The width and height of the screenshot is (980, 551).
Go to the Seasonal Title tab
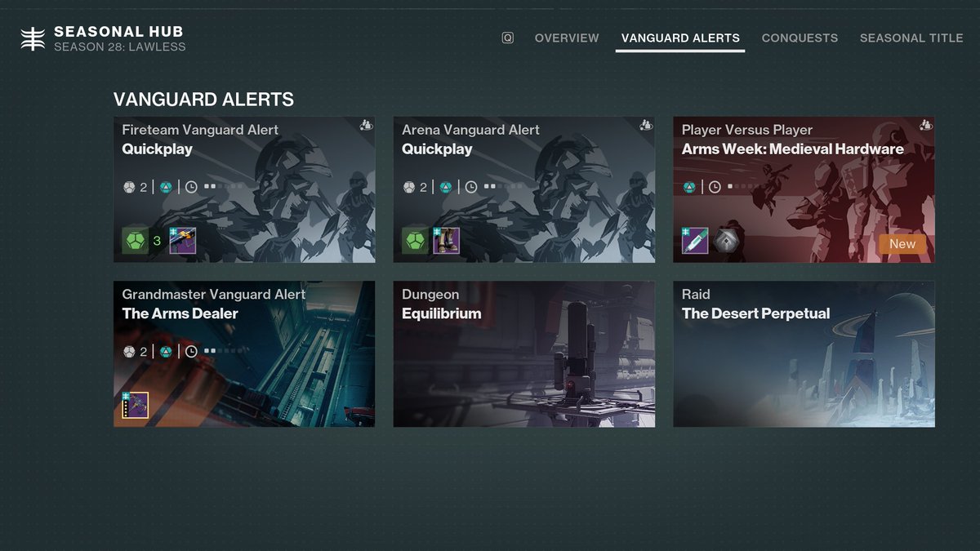coord(911,38)
